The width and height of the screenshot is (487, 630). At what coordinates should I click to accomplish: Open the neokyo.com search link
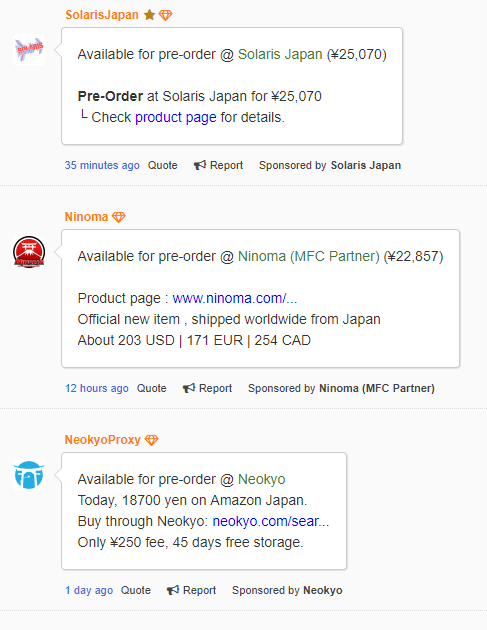tap(271, 521)
